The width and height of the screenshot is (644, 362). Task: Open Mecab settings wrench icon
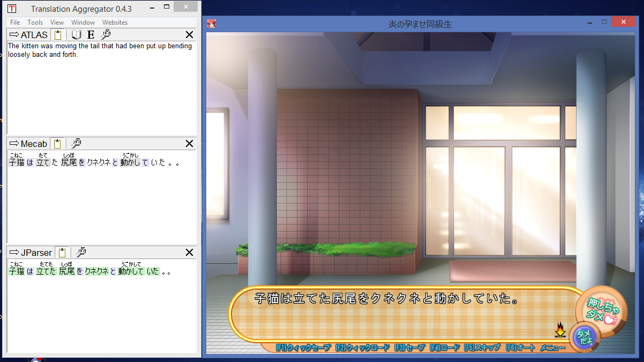pos(76,144)
